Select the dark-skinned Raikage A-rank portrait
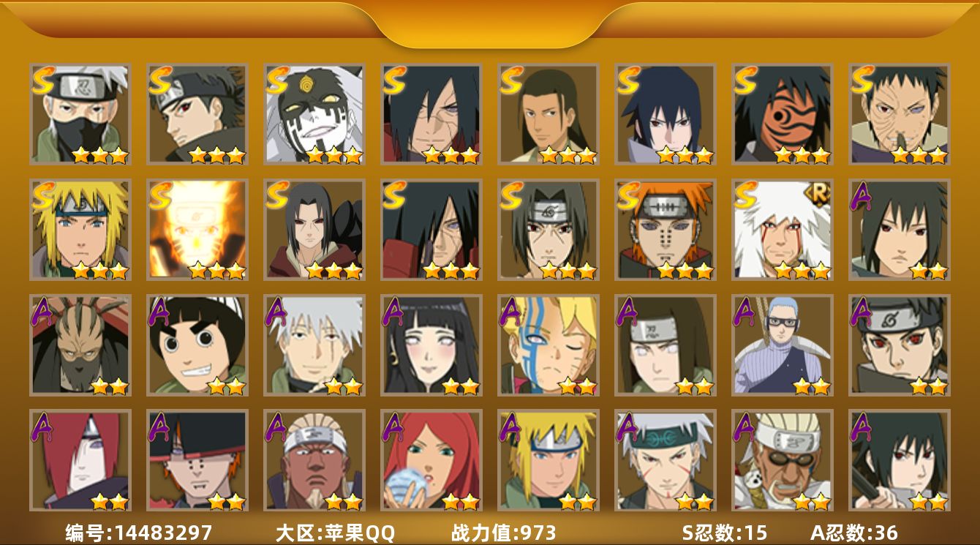This screenshot has height=545, width=980. (314, 460)
